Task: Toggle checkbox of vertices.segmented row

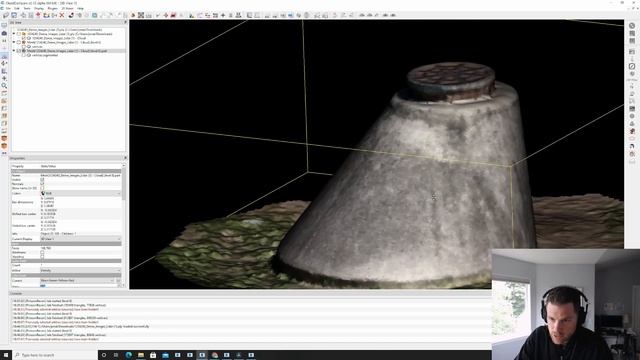Action: coord(24,55)
